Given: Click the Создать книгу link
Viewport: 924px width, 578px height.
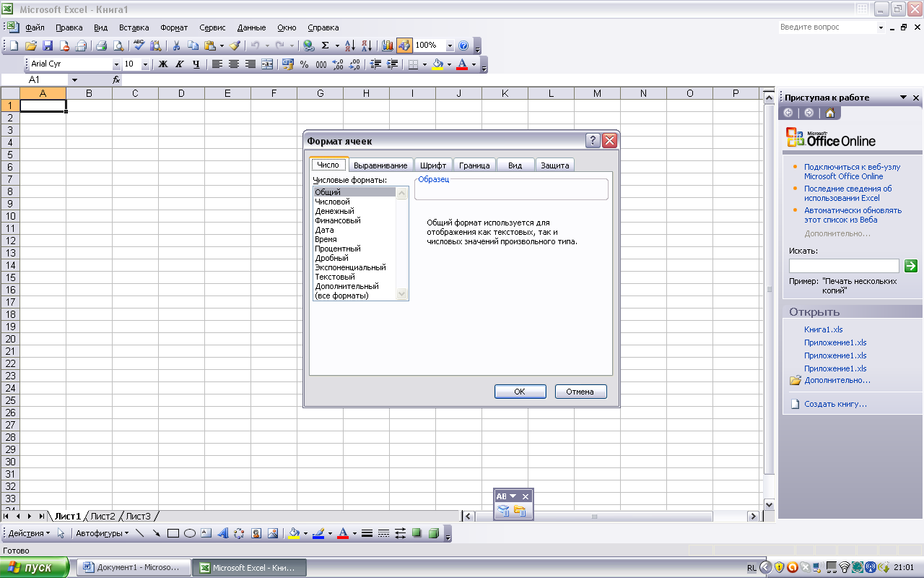Looking at the screenshot, I should [836, 405].
